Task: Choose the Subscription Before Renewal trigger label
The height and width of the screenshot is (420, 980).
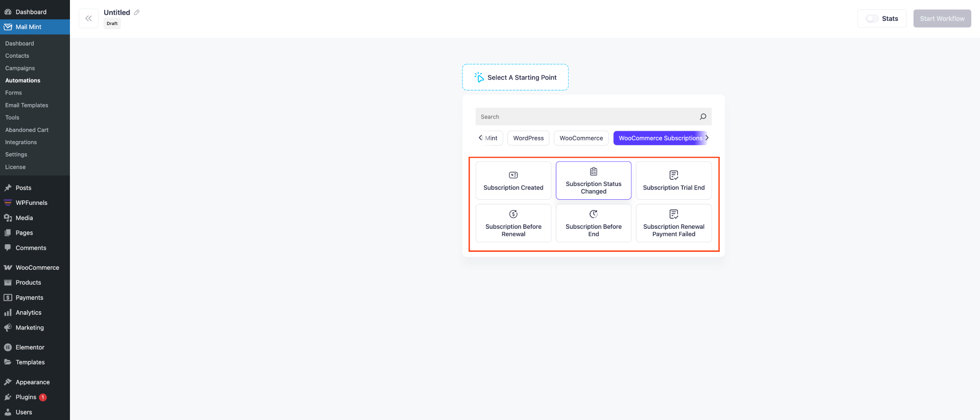Action: pyautogui.click(x=513, y=230)
